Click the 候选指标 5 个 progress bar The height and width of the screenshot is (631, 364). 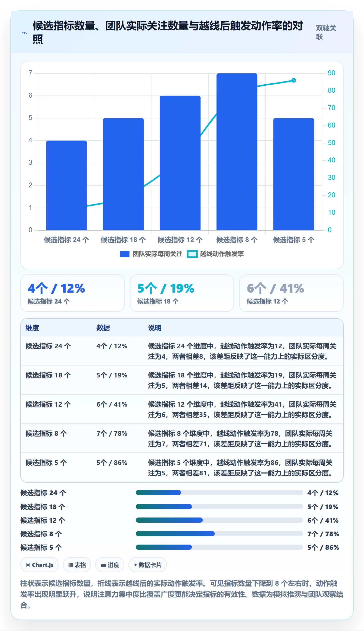219,547
